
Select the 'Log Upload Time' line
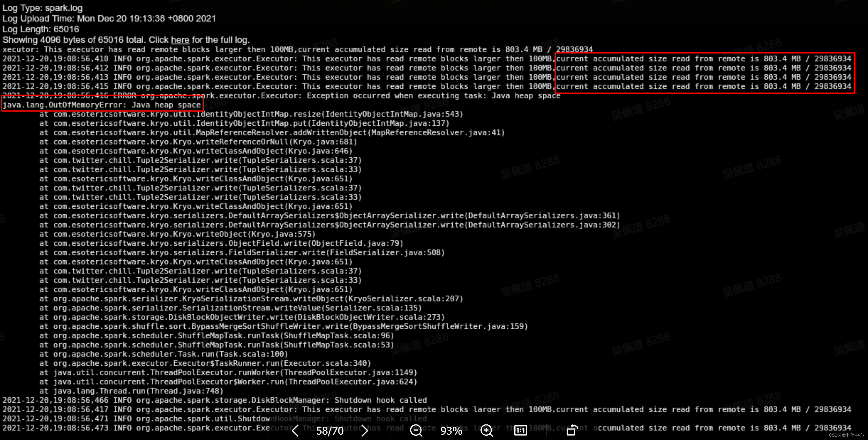[x=109, y=19]
